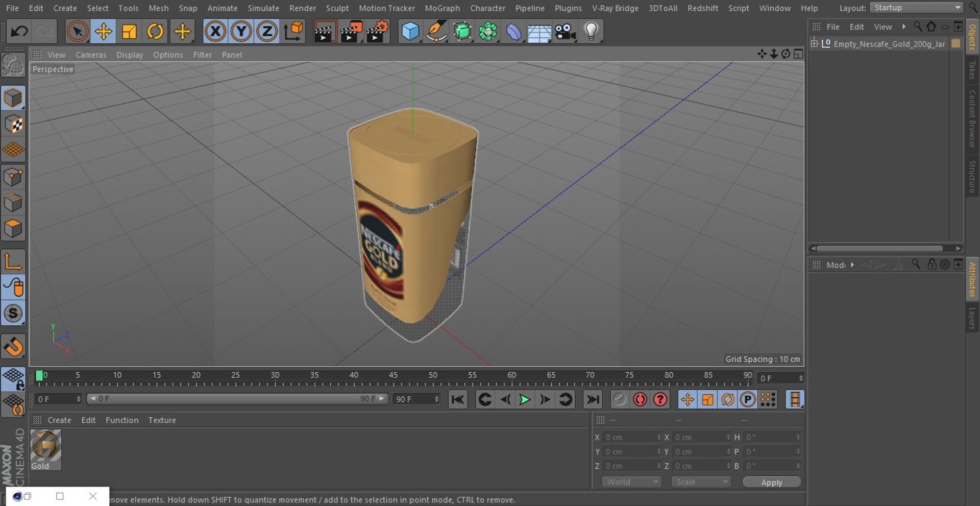980x506 pixels.
Task: Toggle Position keyframe recording button
Action: coord(688,399)
